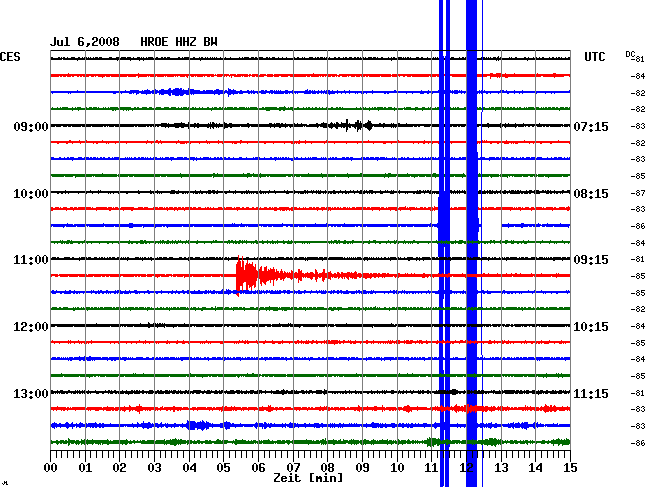Click the "DC" offset column header

630,54
